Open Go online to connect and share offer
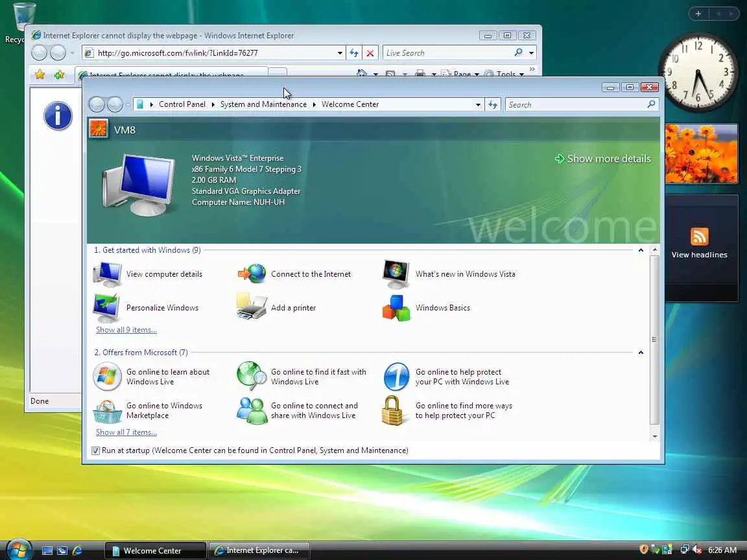 [297, 410]
